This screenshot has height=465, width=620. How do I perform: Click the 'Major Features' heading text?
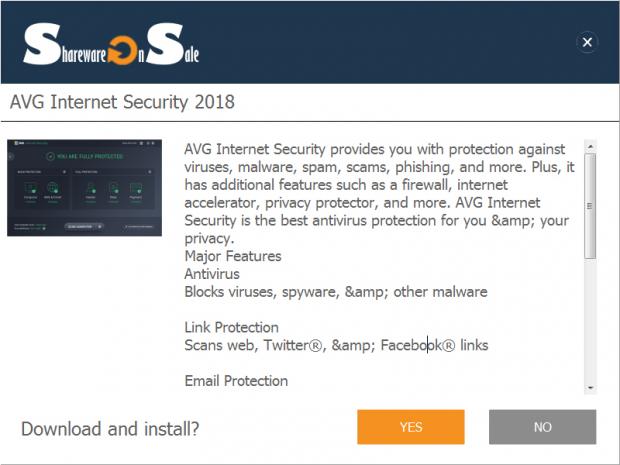[x=233, y=256]
